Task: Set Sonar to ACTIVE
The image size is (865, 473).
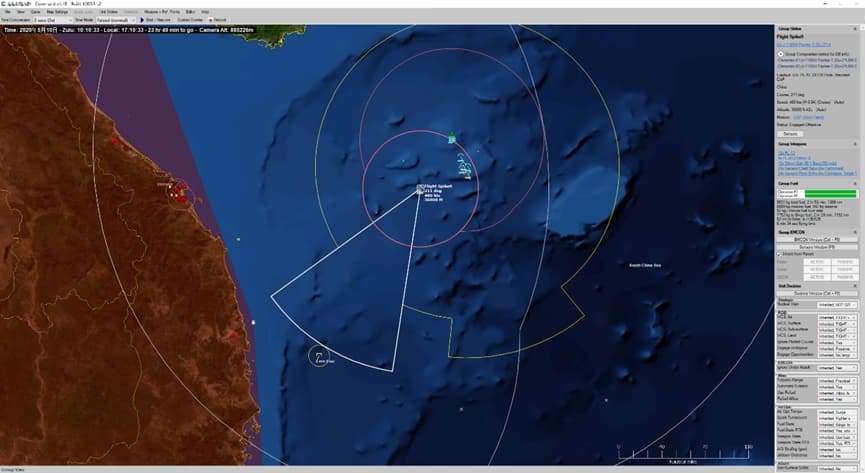Action: [x=817, y=270]
